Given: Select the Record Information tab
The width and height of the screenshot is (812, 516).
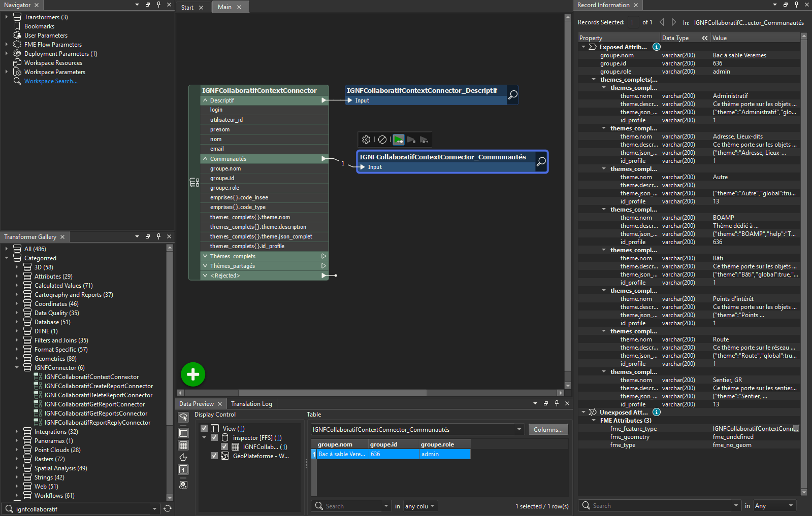Looking at the screenshot, I should coord(603,5).
